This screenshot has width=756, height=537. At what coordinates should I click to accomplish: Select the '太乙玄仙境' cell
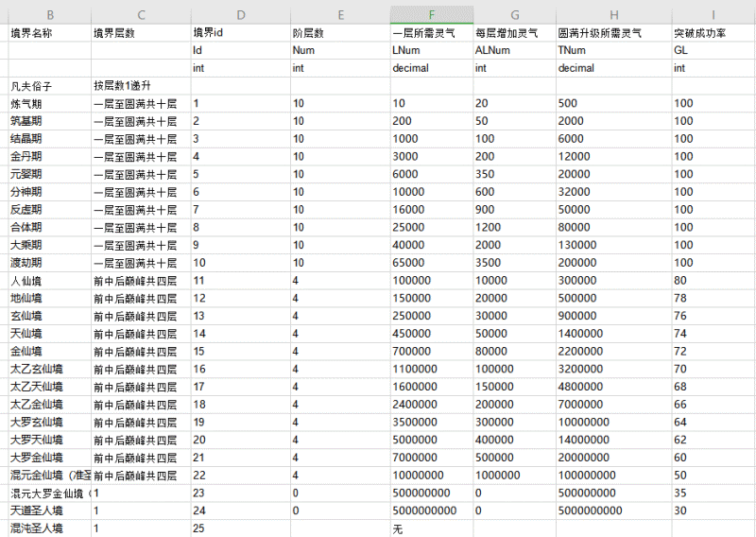pos(50,369)
